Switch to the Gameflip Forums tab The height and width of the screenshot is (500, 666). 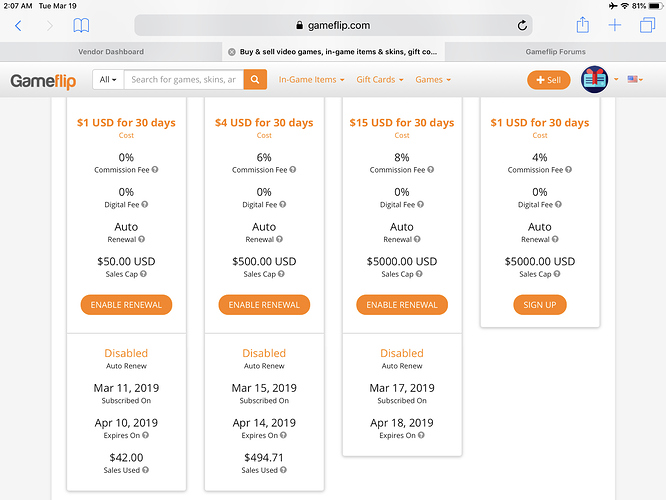[555, 52]
